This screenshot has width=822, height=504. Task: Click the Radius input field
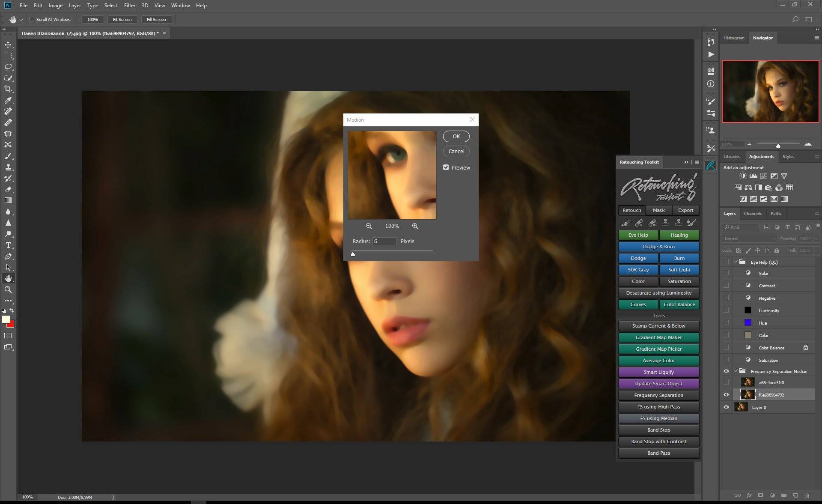(384, 242)
